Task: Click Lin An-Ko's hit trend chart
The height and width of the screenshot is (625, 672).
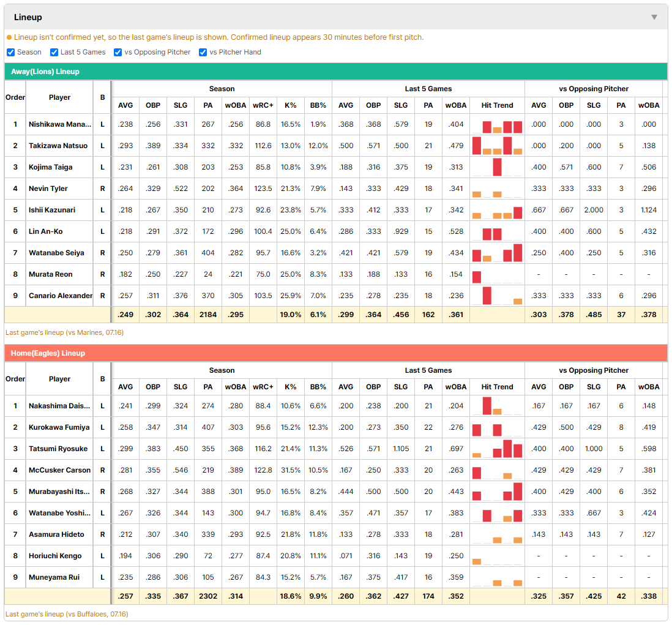Action: coord(497,231)
